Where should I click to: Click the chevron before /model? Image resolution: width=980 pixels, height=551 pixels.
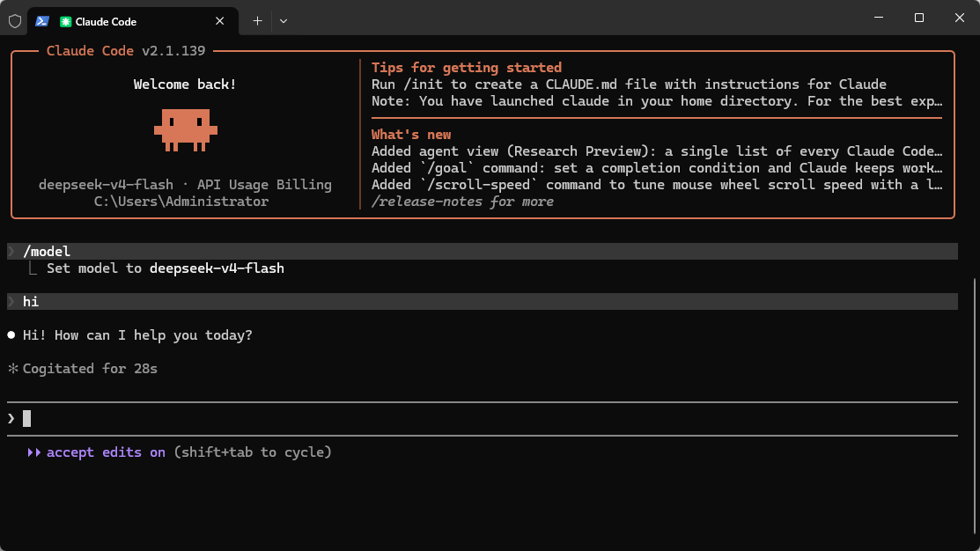pyautogui.click(x=11, y=251)
